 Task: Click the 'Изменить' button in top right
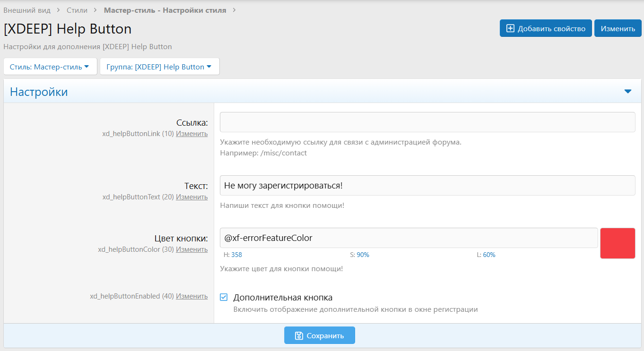coord(618,28)
